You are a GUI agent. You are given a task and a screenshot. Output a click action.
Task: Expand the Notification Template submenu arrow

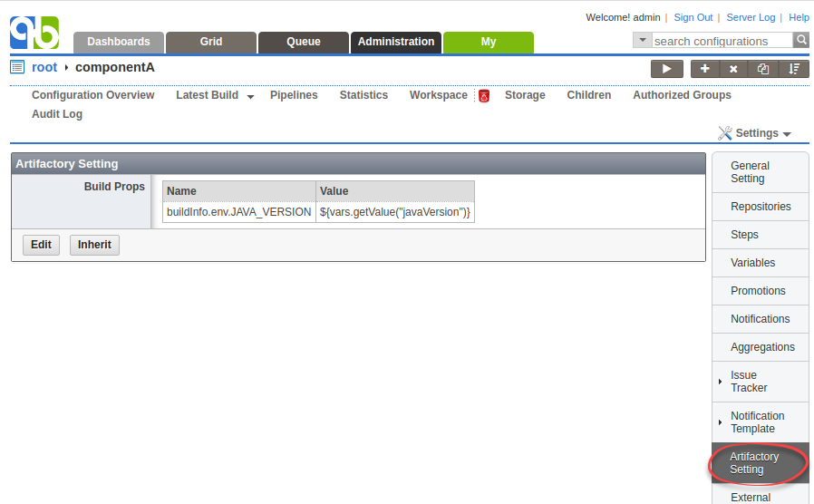click(x=720, y=422)
